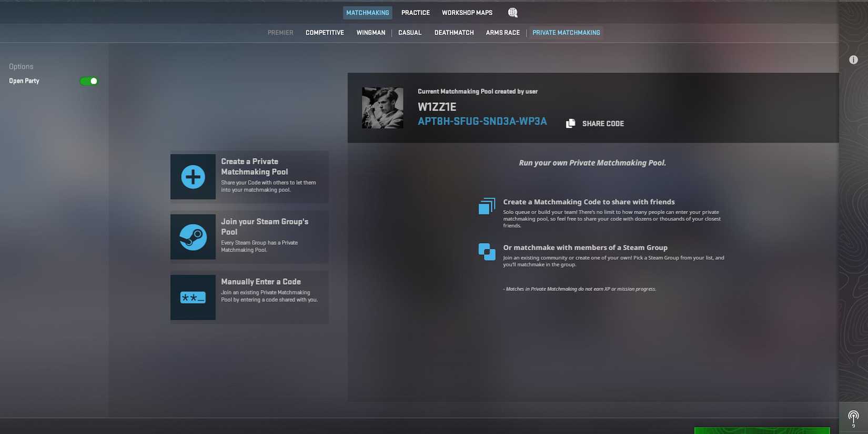This screenshot has width=868, height=434.
Task: Click the stacked squares matchmaking code icon
Action: [487, 206]
